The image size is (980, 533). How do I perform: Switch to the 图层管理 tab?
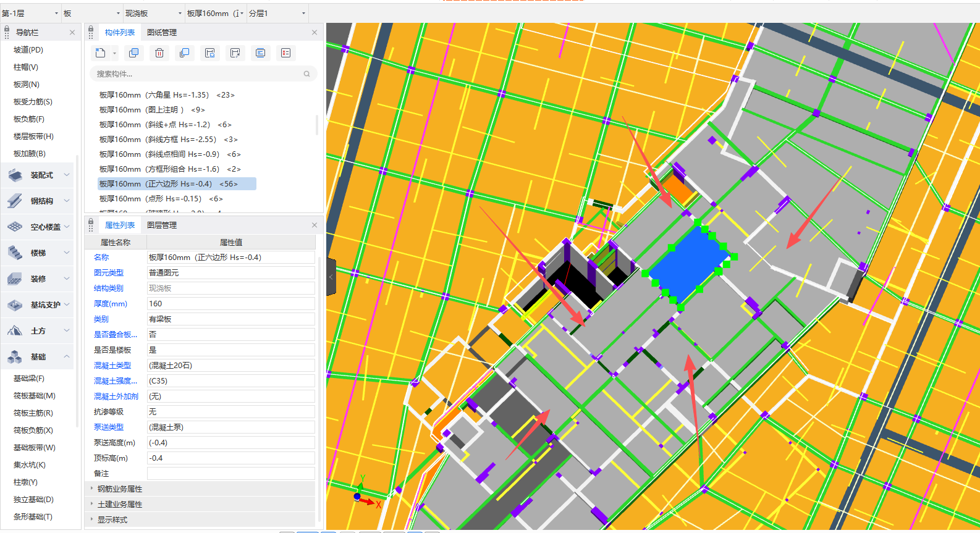point(162,225)
